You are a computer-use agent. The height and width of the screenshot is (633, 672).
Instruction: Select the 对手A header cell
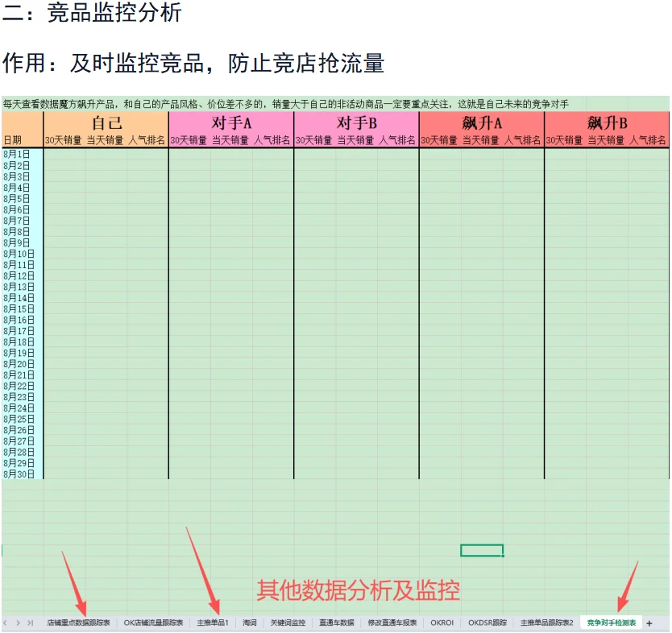click(231, 123)
